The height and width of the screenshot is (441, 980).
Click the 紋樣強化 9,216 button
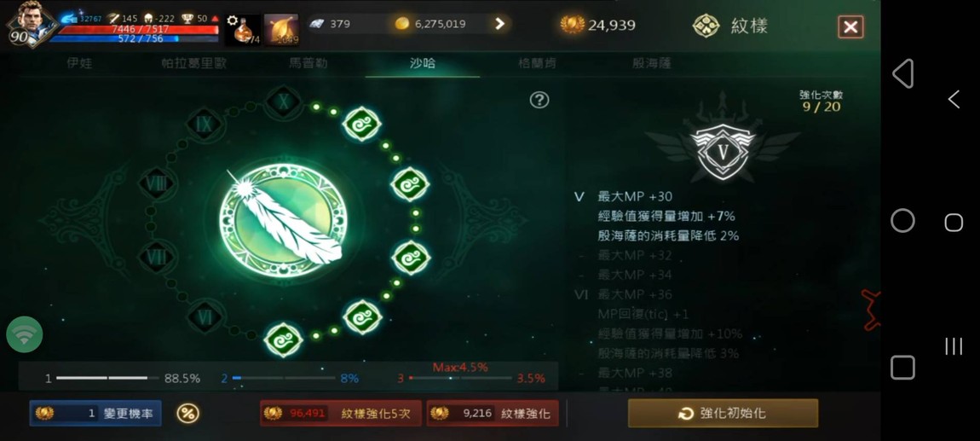(x=493, y=414)
